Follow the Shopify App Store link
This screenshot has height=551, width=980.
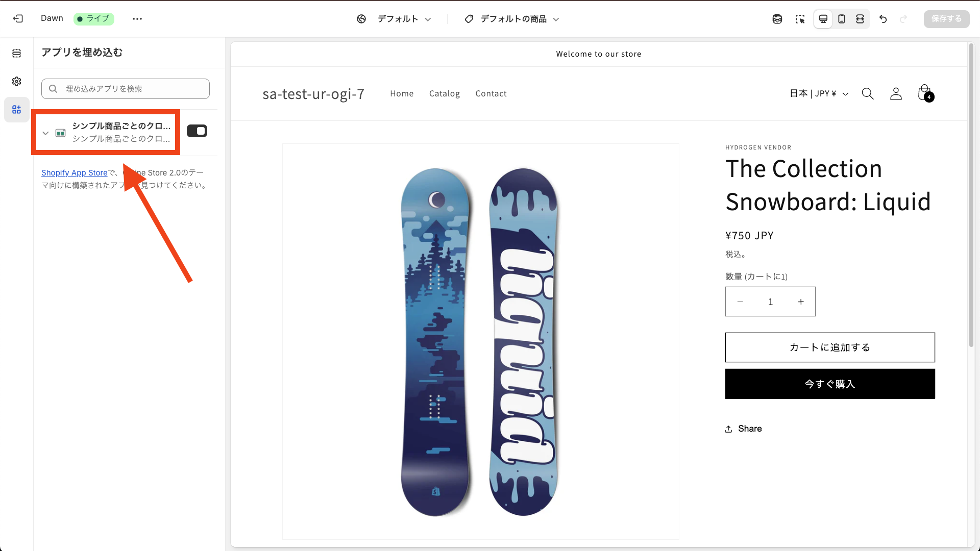point(75,173)
